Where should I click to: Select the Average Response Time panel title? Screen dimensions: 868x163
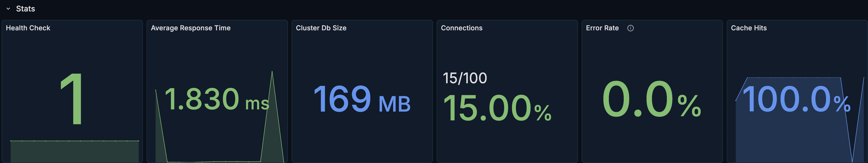click(x=191, y=28)
